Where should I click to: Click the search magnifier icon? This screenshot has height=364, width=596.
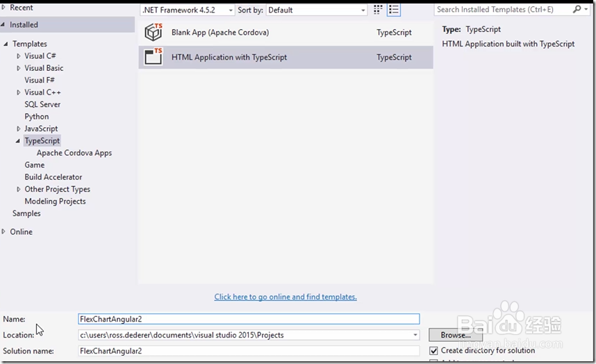click(x=577, y=9)
